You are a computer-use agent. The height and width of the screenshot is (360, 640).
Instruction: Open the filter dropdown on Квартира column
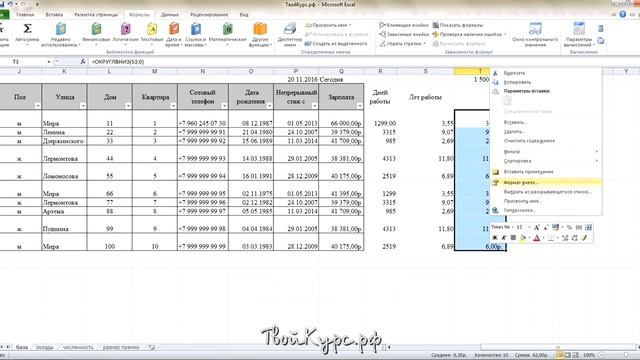(x=173, y=106)
